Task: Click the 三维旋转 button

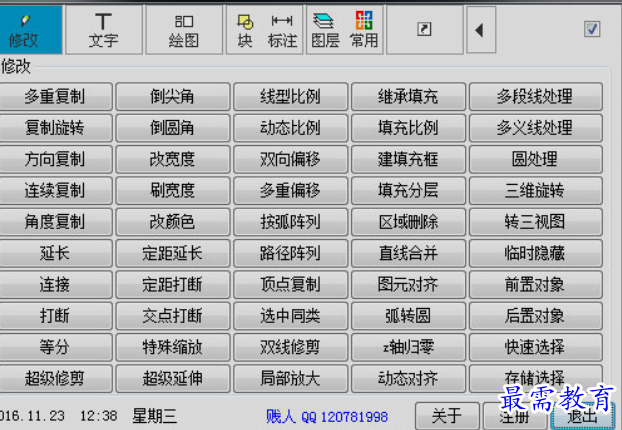Action: [x=536, y=190]
